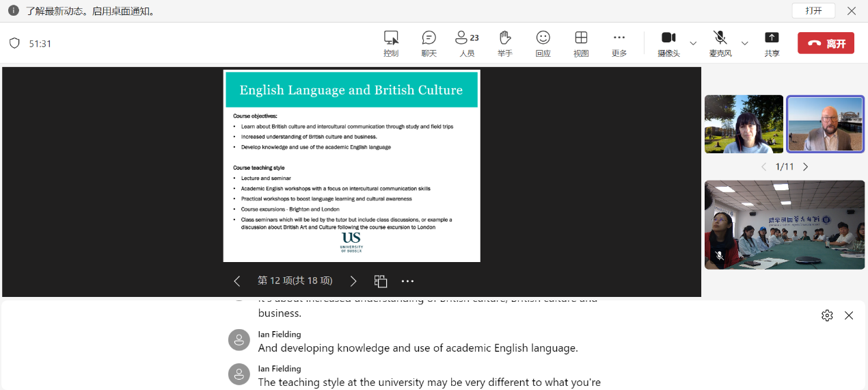The width and height of the screenshot is (868, 390).
Task: Show the 人员 participants list
Action: [x=467, y=43]
